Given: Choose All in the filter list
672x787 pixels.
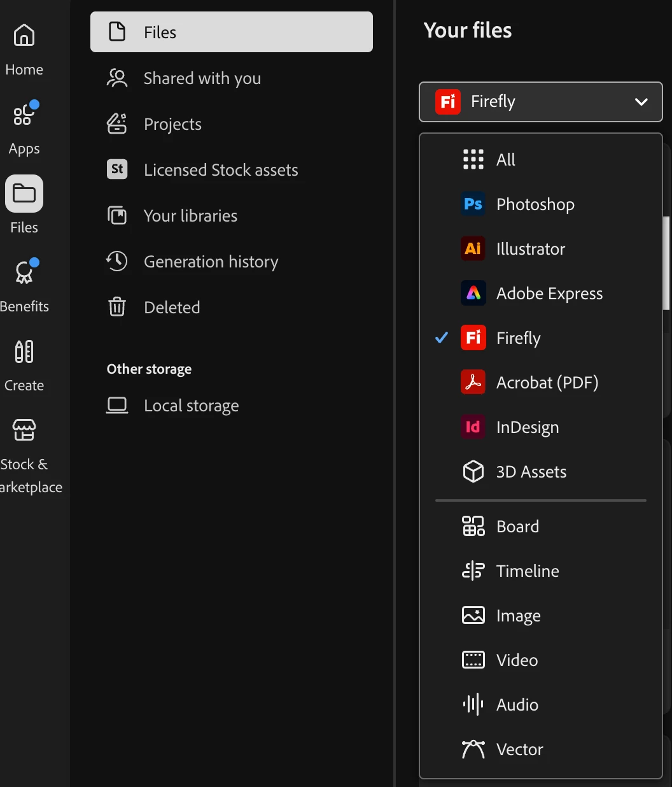Looking at the screenshot, I should pos(541,160).
